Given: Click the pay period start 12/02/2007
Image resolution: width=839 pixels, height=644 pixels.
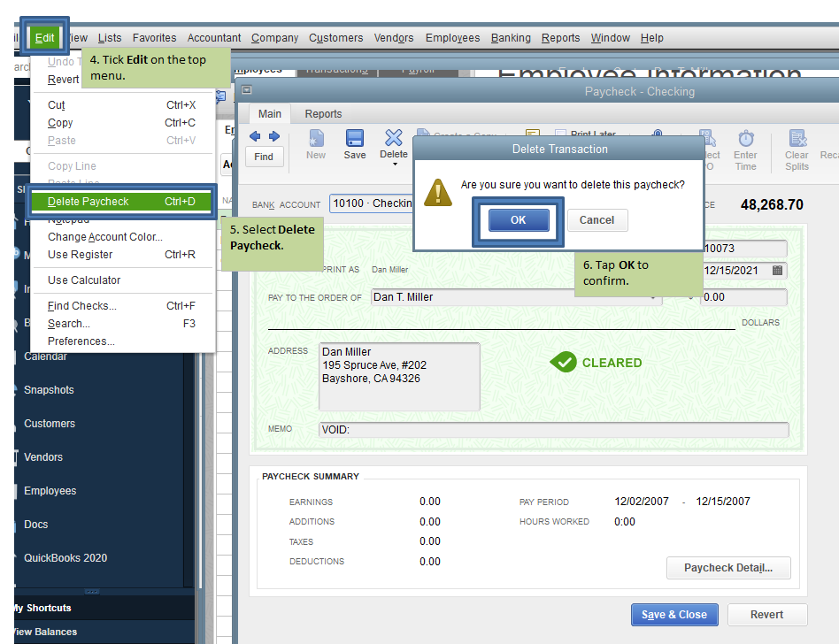Looking at the screenshot, I should 641,502.
